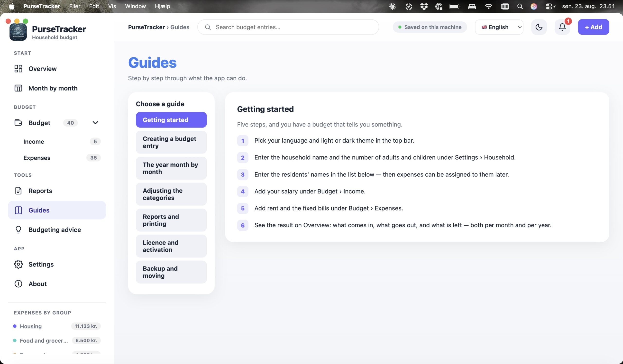Open the Reports document icon
The image size is (623, 364).
coord(18,191)
